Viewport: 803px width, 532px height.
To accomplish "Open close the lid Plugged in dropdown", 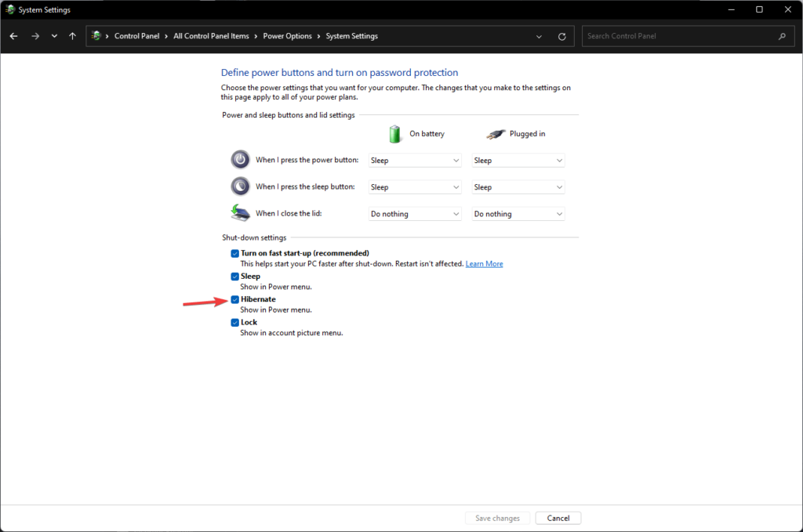I will coord(518,214).
